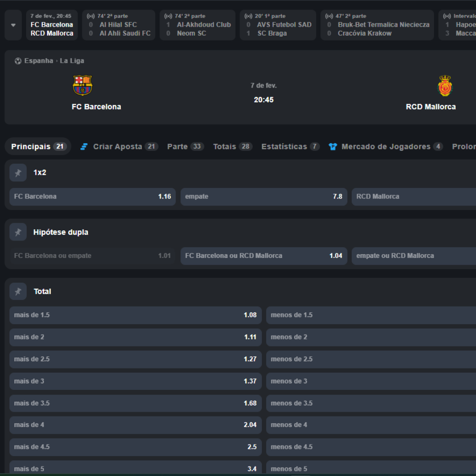The width and height of the screenshot is (476, 476).
Task: Bet on mais de 4.5 at 2.5
Action: (135, 447)
